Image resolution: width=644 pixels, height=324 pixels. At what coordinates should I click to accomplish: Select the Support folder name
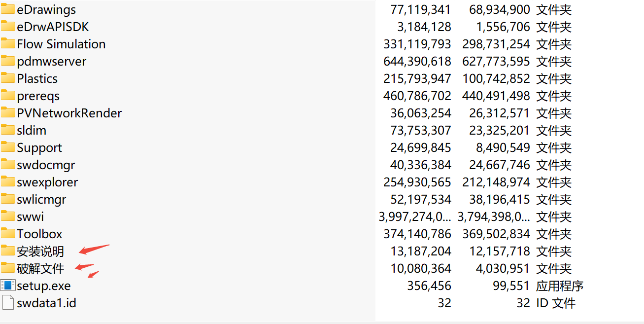(39, 147)
